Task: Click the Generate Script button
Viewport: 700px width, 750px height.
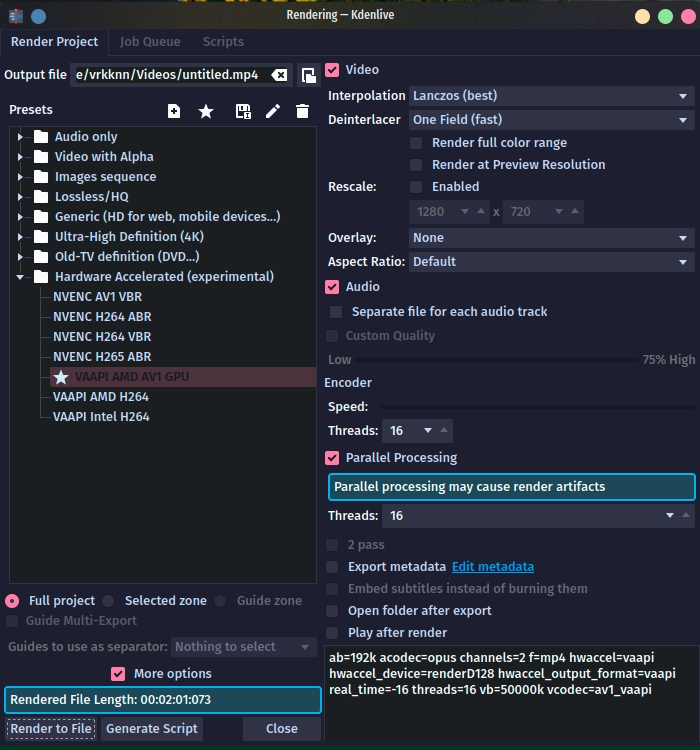Action: pyautogui.click(x=152, y=729)
